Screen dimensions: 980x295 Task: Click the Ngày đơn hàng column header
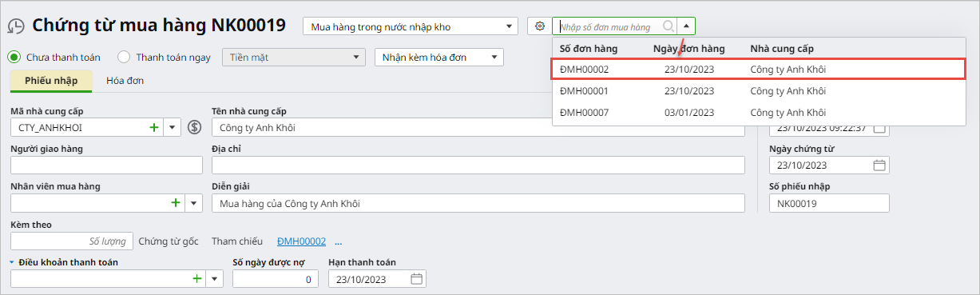[689, 49]
